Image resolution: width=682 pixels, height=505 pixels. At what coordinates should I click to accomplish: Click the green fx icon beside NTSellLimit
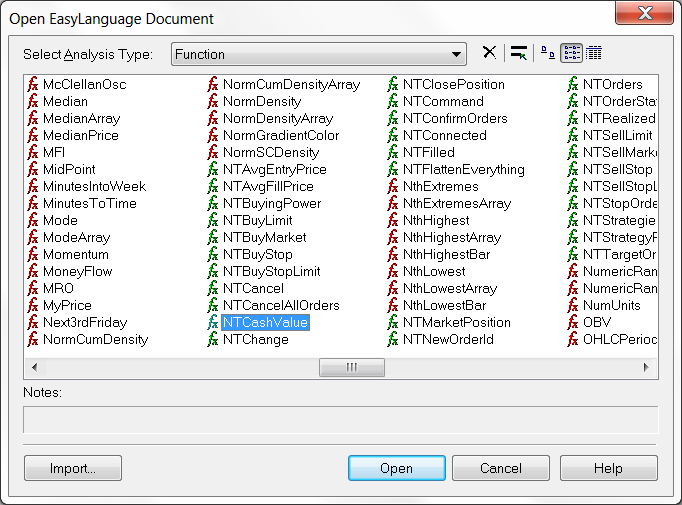point(573,135)
